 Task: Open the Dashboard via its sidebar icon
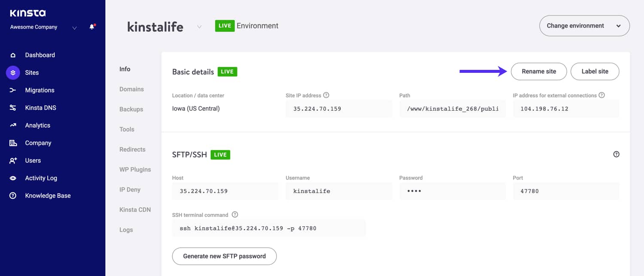tap(14, 55)
